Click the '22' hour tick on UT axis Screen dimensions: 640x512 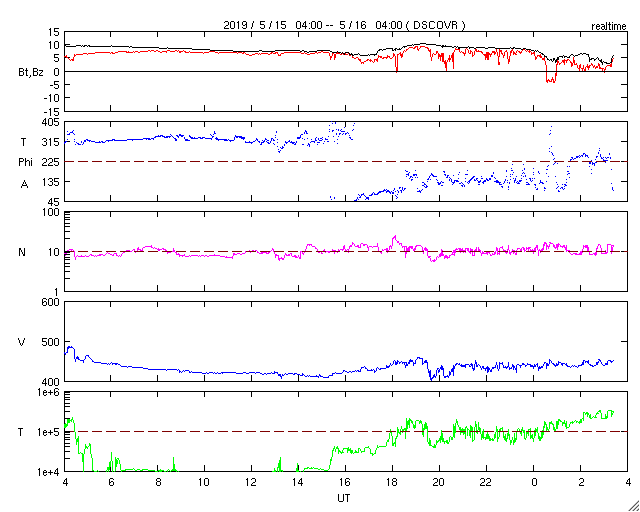click(x=487, y=482)
